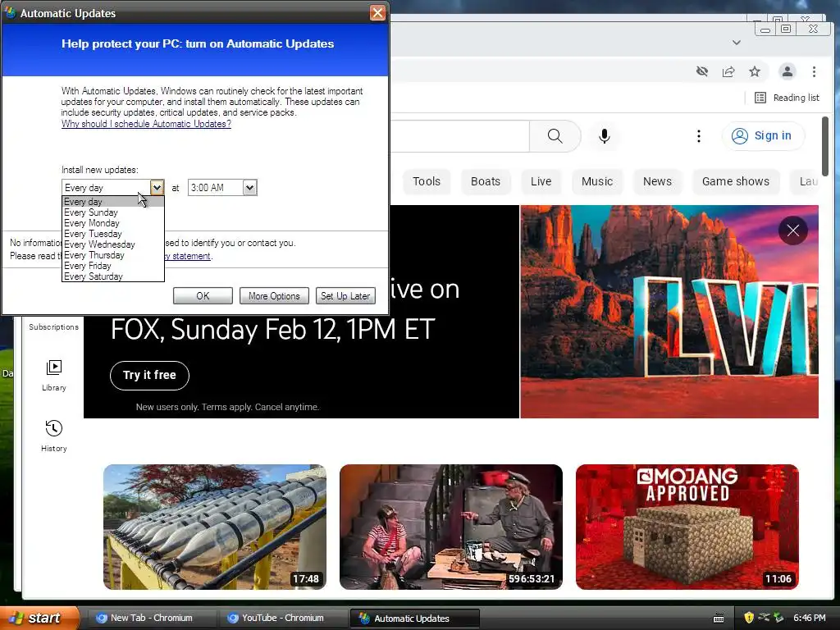Viewport: 840px width, 630px height.
Task: Close the Automatic Updates dialog
Action: [377, 13]
